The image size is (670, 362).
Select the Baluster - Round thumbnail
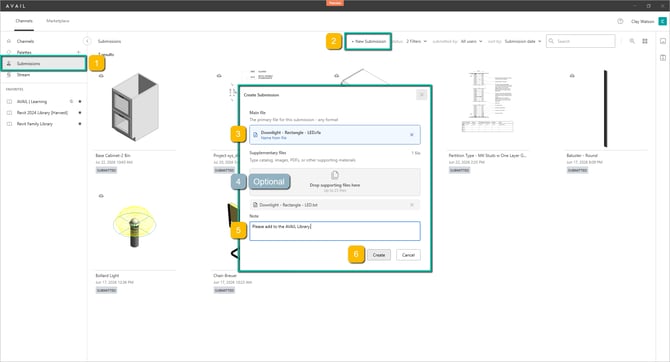(605, 109)
